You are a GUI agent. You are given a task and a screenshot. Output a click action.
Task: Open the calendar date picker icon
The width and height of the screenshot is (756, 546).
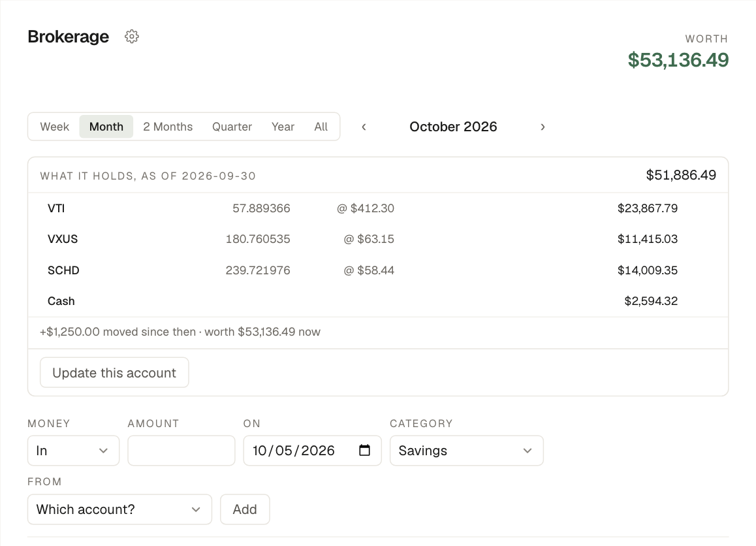(x=365, y=450)
